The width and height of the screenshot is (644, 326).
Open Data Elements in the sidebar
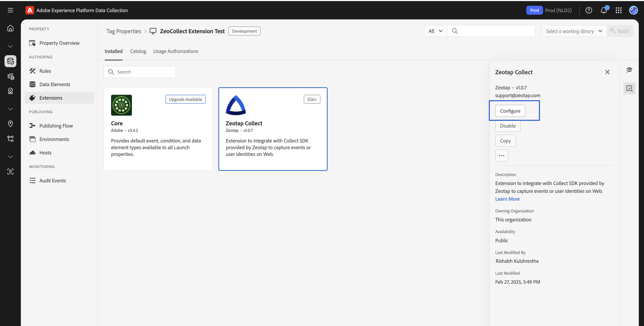click(54, 84)
